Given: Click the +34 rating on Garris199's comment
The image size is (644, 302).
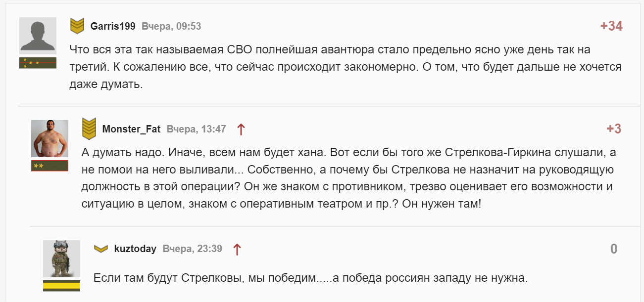Looking at the screenshot, I should pyautogui.click(x=611, y=26).
